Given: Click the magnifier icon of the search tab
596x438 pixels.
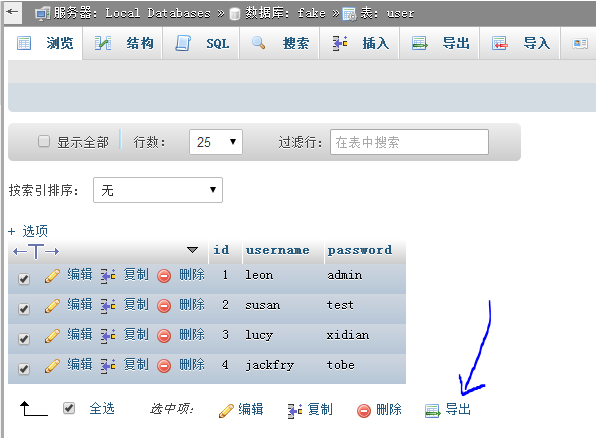Looking at the screenshot, I should pos(258,43).
